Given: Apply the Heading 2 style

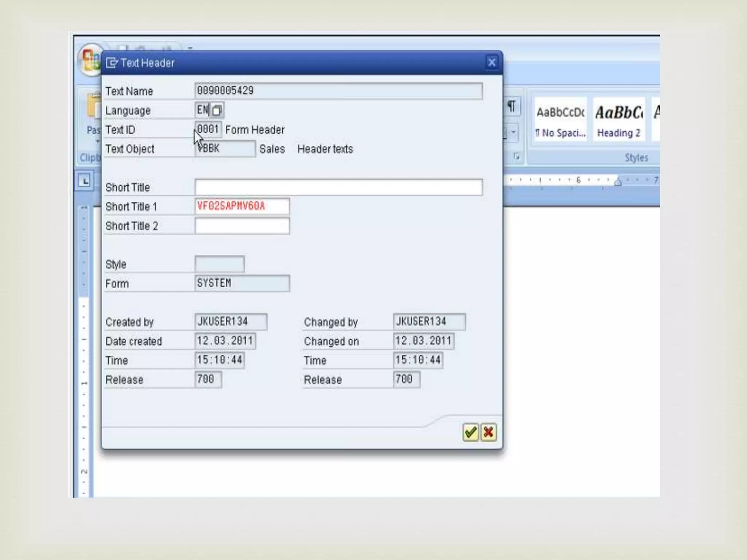Looking at the screenshot, I should pyautogui.click(x=619, y=120).
